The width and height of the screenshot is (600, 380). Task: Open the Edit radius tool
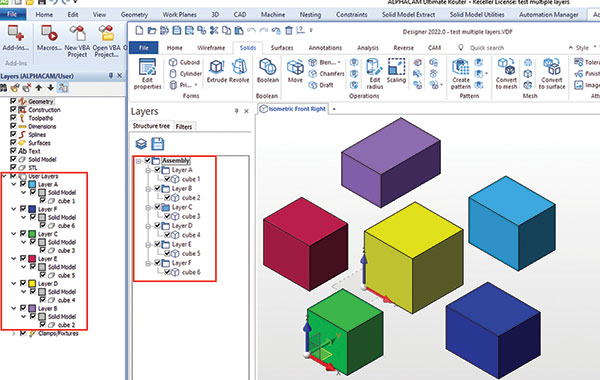[x=374, y=73]
